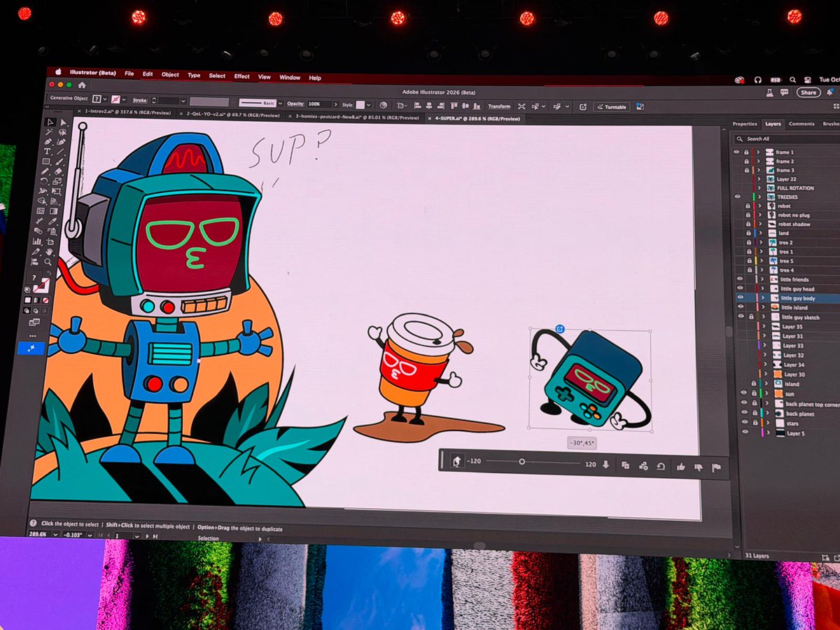Select the Zoom tool in toolbar
840x630 pixels.
pos(48,262)
